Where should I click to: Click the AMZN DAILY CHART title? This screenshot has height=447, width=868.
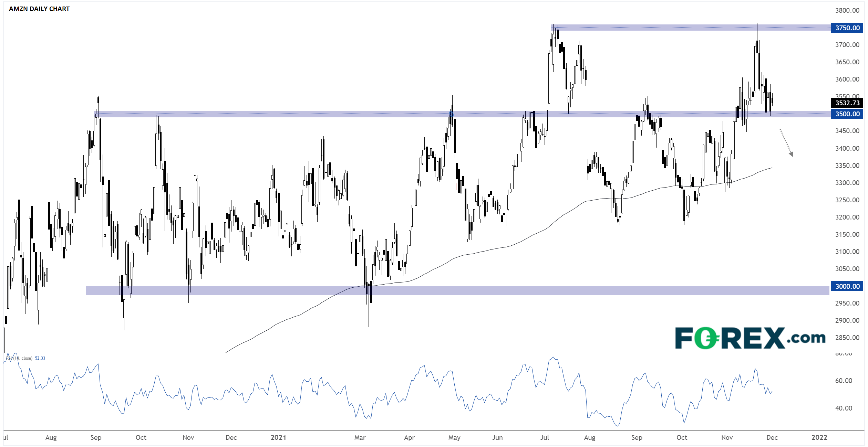pos(39,9)
